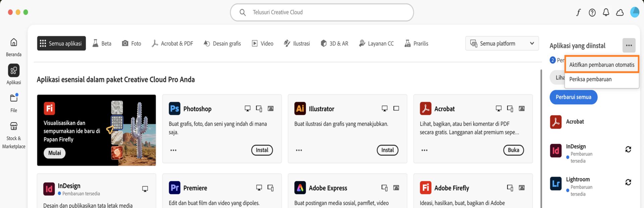Switch to the Ilustrasi tab

coord(297,44)
